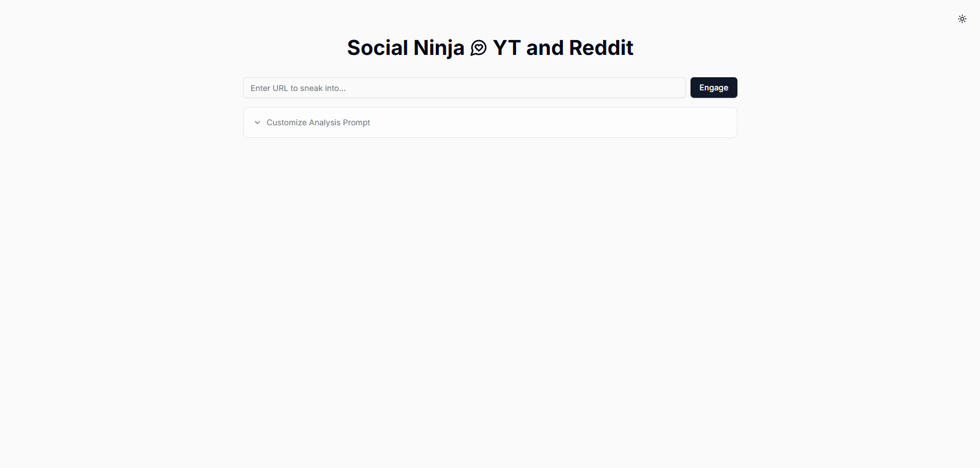This screenshot has height=468, width=980.
Task: Click the 'YT and Reddit' heading text
Action: point(563,48)
